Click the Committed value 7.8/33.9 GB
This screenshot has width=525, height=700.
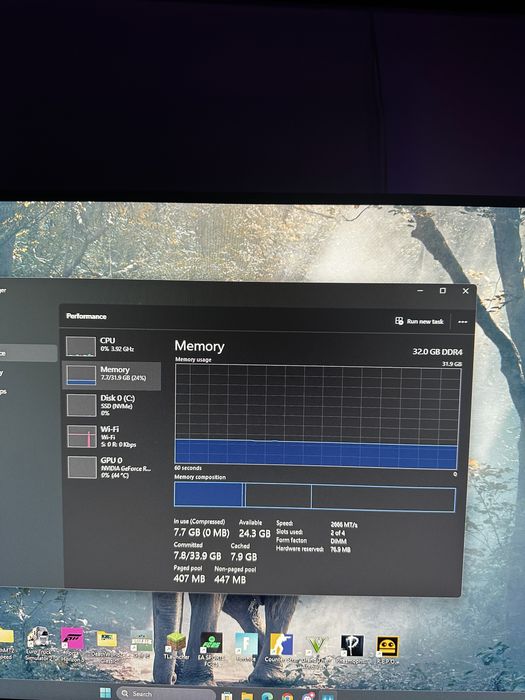click(x=197, y=556)
